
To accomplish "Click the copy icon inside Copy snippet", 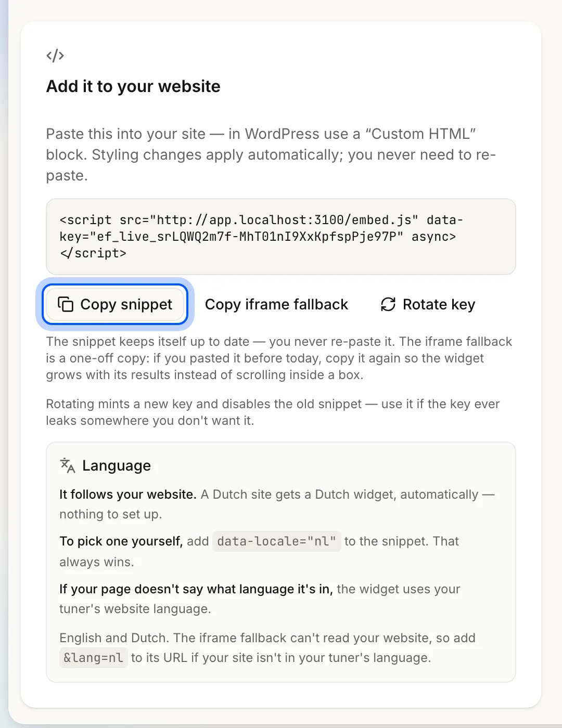I will 66,304.
